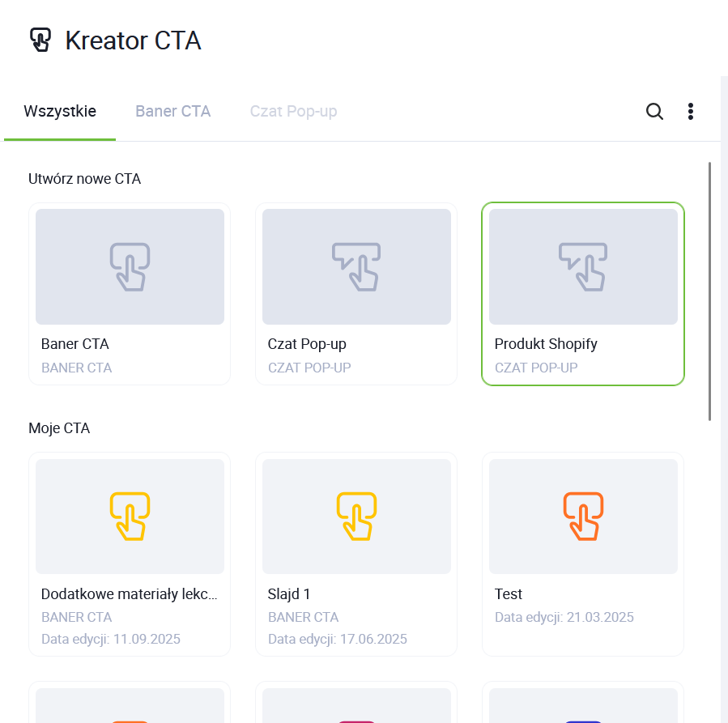
Task: Open the Czat Pop-up tab
Action: point(293,112)
